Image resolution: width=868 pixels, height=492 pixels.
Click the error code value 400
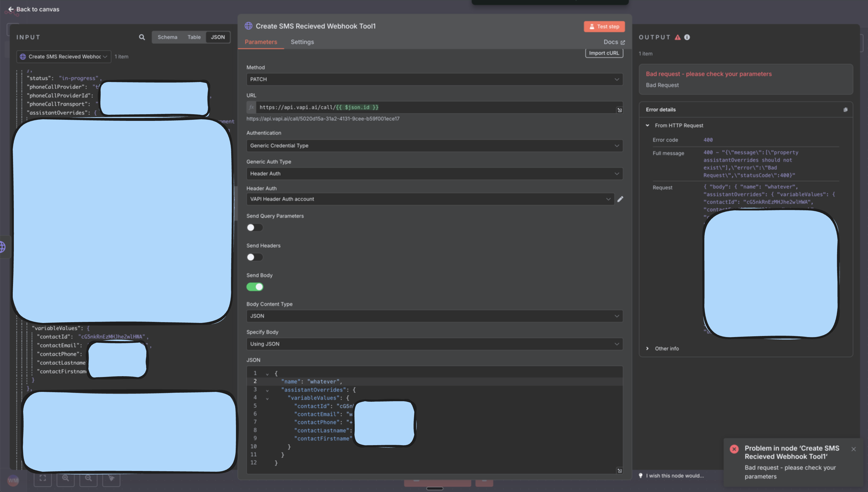coord(708,140)
